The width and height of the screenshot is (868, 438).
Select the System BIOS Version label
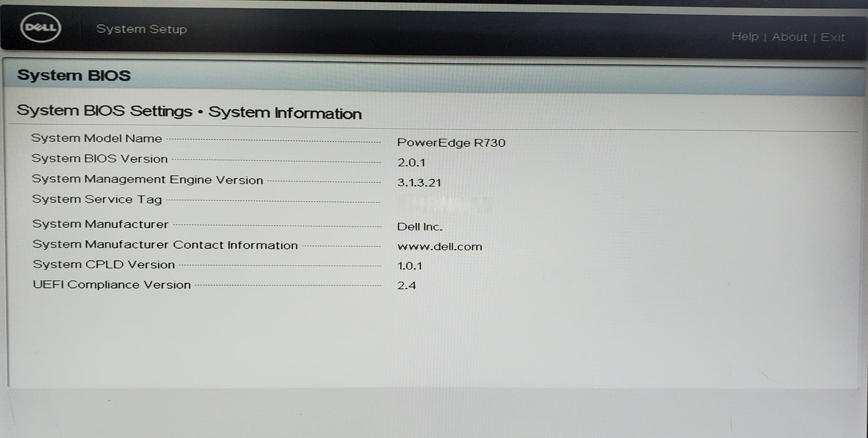click(100, 159)
